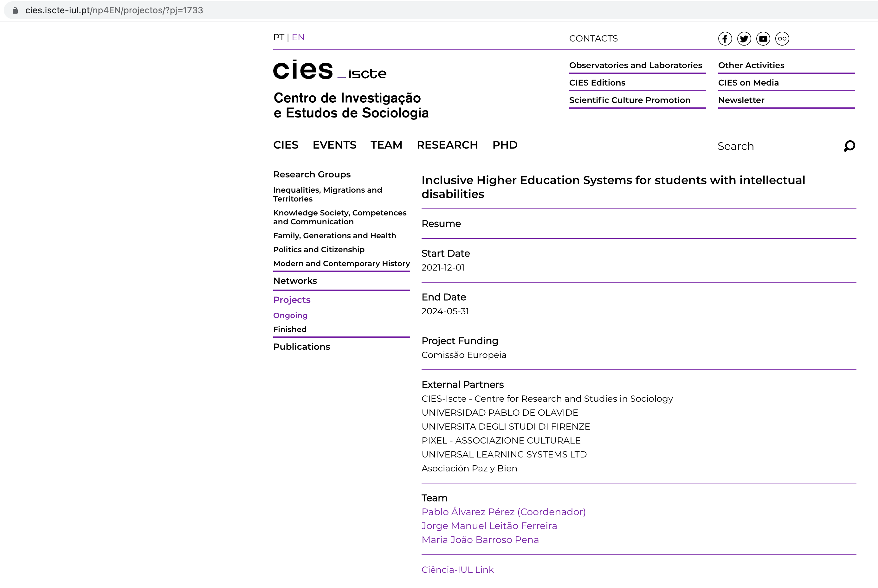Open Networks in the sidebar
The width and height of the screenshot is (878, 588).
coord(295,281)
